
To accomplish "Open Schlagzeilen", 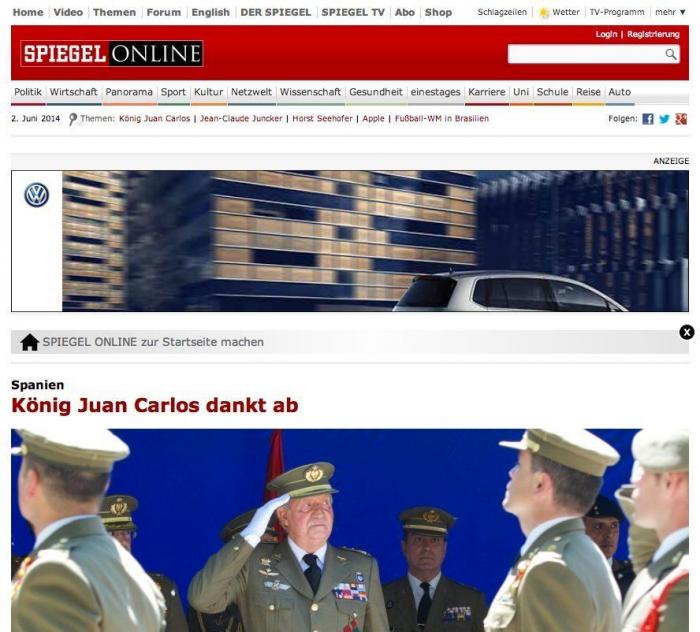I will click(502, 12).
